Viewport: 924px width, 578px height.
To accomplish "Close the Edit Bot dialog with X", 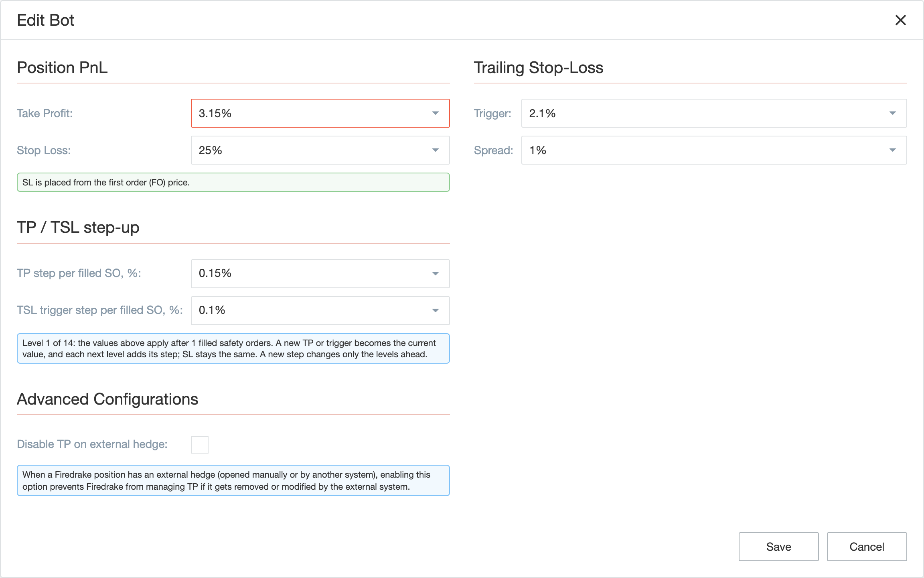I will coord(901,20).
